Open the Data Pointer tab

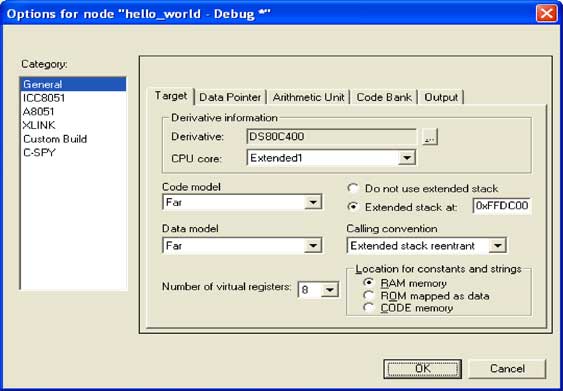(230, 97)
